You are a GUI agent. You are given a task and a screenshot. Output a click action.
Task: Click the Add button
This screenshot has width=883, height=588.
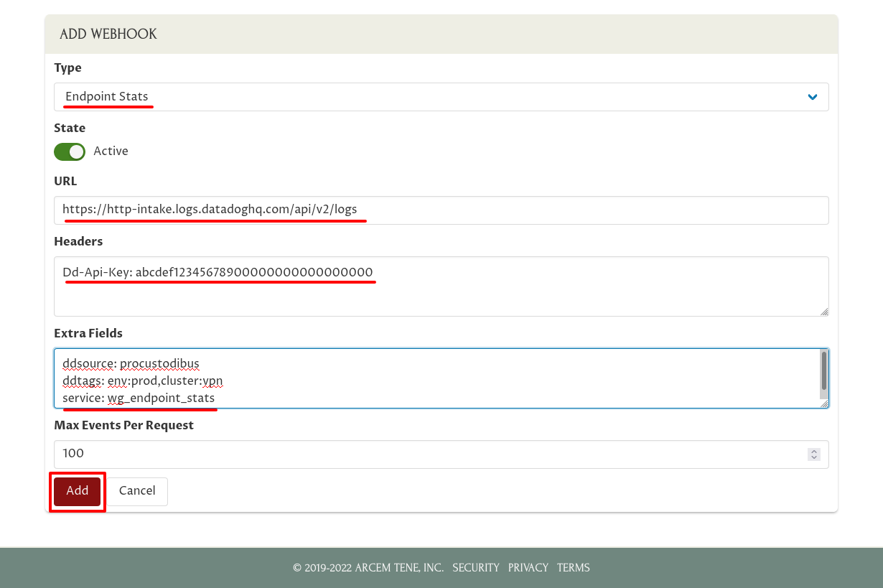pyautogui.click(x=78, y=491)
